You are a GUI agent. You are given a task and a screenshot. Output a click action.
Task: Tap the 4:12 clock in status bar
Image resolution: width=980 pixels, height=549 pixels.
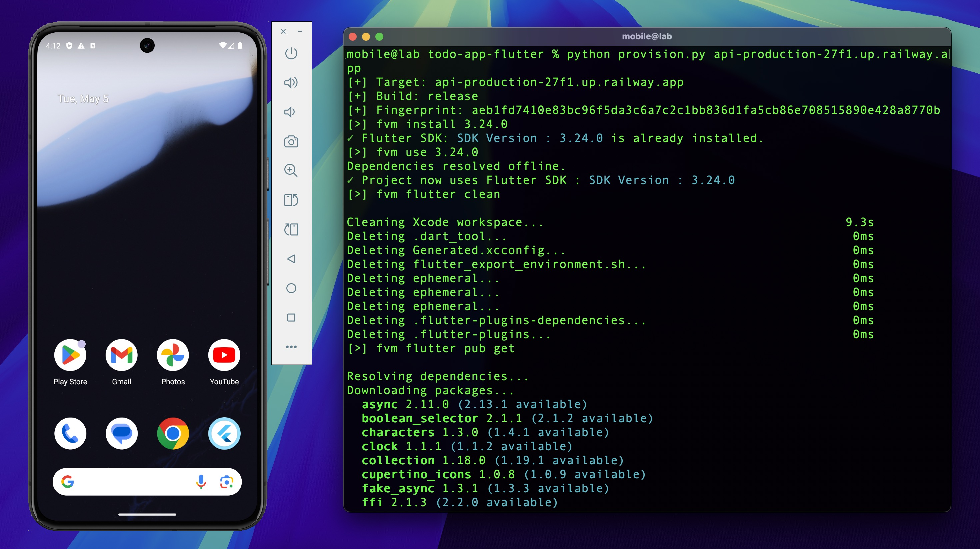click(53, 46)
